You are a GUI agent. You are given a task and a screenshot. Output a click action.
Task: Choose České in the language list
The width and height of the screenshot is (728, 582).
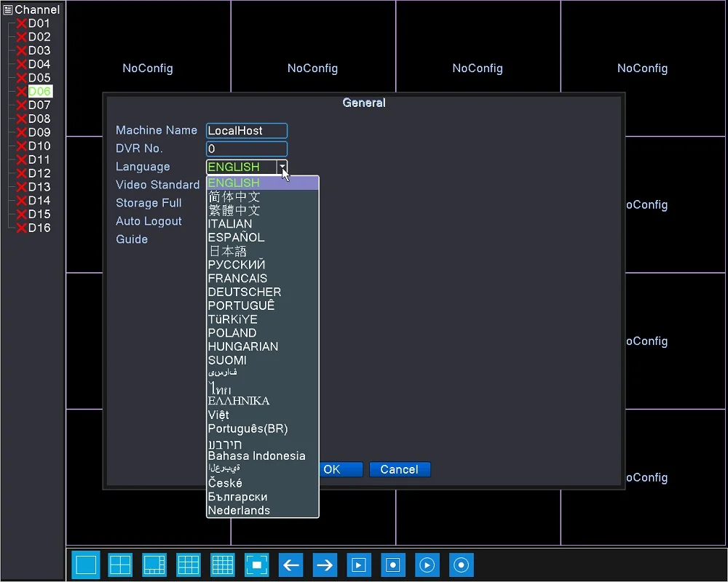[262, 483]
